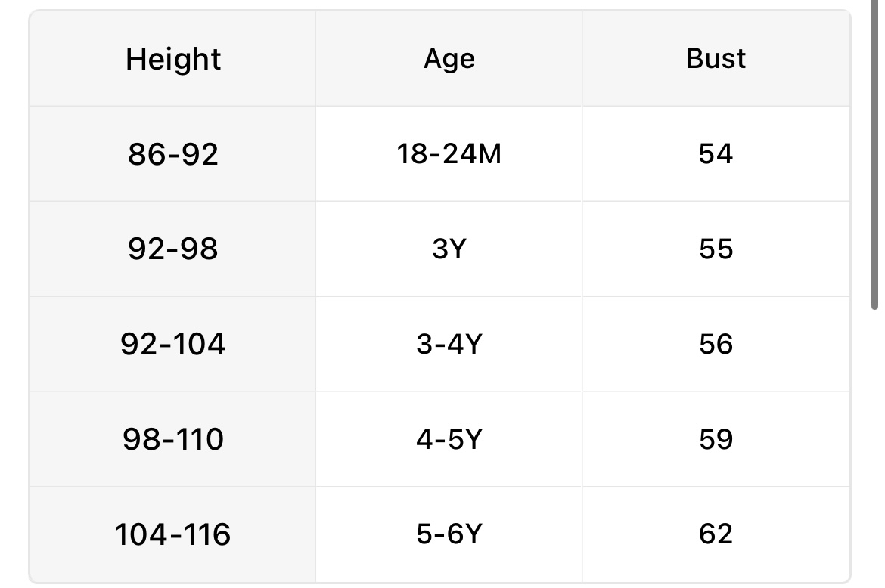The height and width of the screenshot is (588, 885).
Task: Select the 98-110 height cell
Action: (173, 439)
